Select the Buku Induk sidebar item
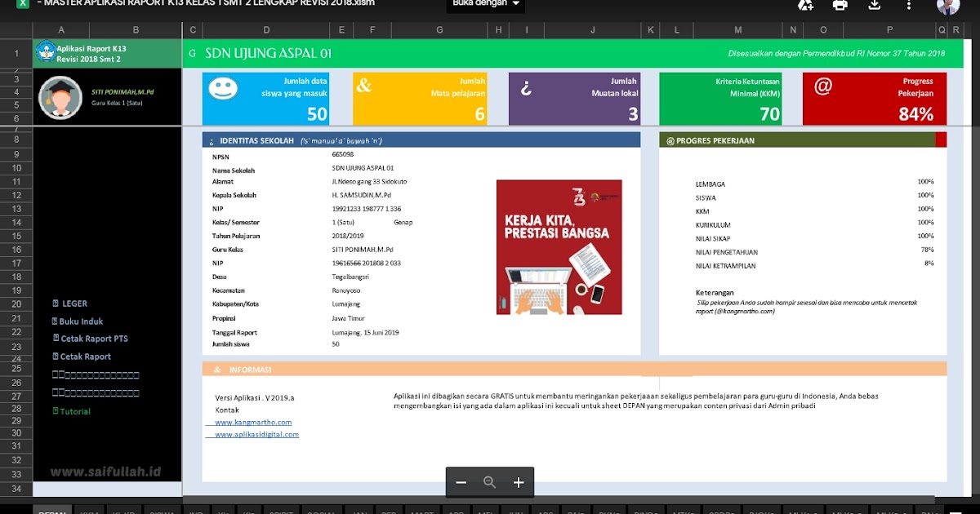The width and height of the screenshot is (980, 514). [x=78, y=321]
